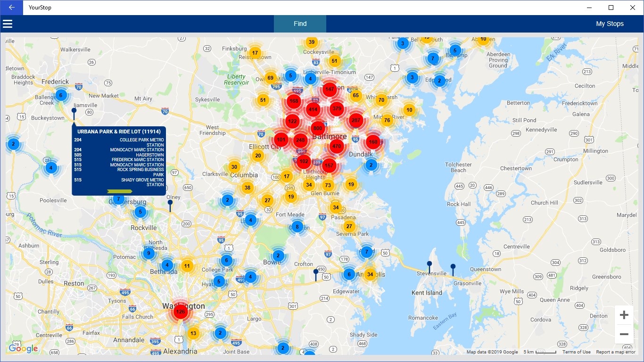This screenshot has height=362, width=644.
Task: Click the 287 stop cluster
Action: (356, 120)
